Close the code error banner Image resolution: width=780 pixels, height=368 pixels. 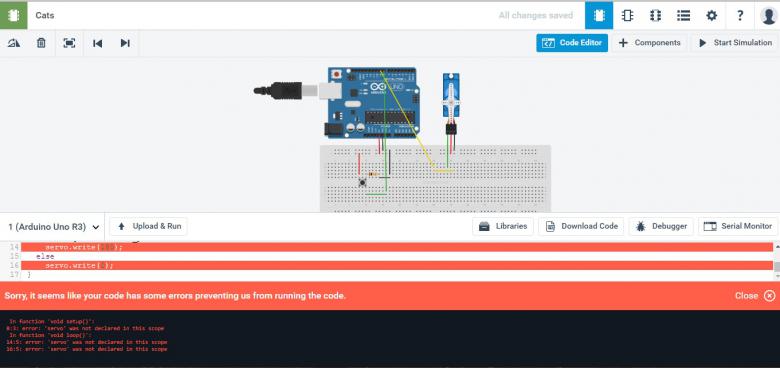755,296
